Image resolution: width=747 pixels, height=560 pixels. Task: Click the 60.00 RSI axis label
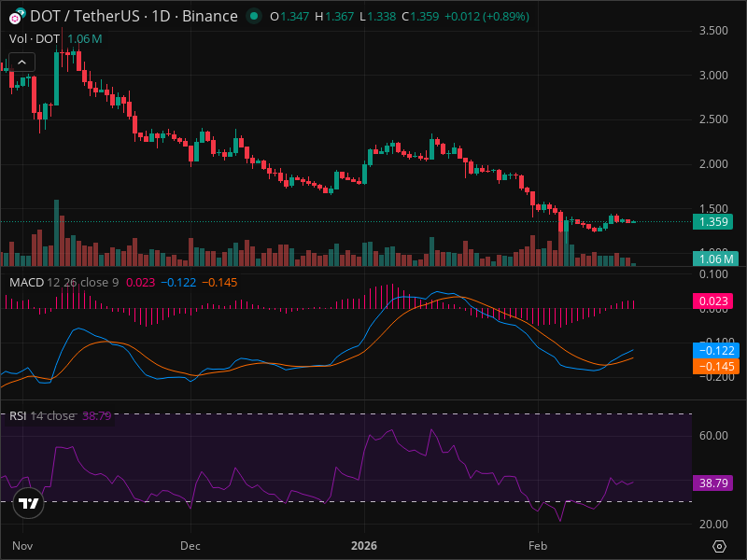point(713,436)
